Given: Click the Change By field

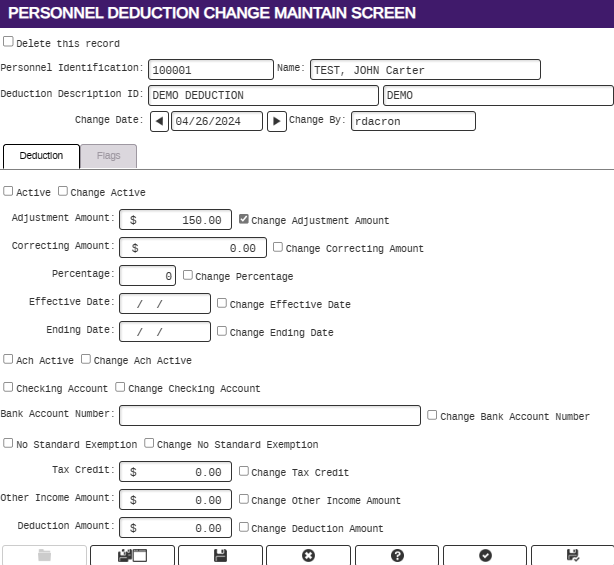Looking at the screenshot, I should [x=413, y=121].
